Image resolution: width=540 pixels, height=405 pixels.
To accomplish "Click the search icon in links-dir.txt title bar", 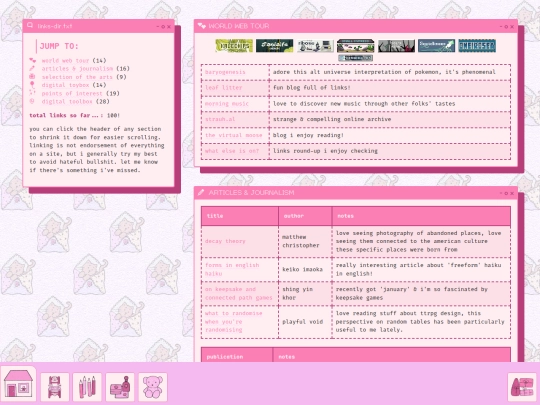I will [30, 25].
